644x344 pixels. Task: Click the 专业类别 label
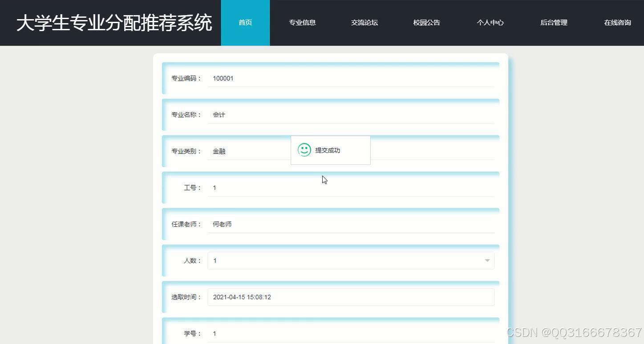tap(186, 152)
